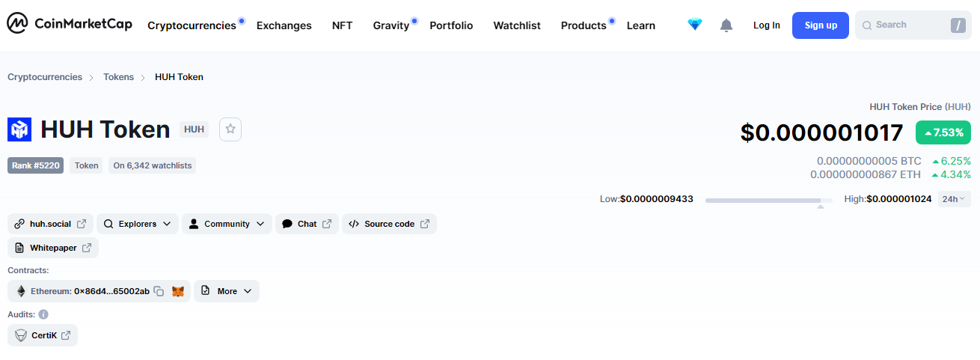
Task: Open the Exchanges menu
Action: pyautogui.click(x=284, y=25)
